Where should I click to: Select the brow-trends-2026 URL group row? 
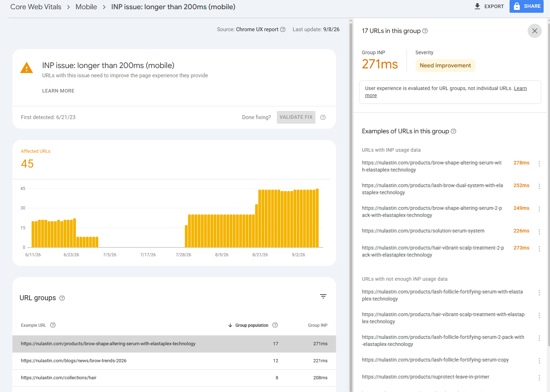pos(174,361)
